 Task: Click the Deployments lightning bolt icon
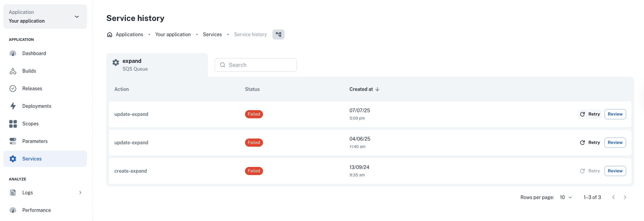(x=13, y=106)
